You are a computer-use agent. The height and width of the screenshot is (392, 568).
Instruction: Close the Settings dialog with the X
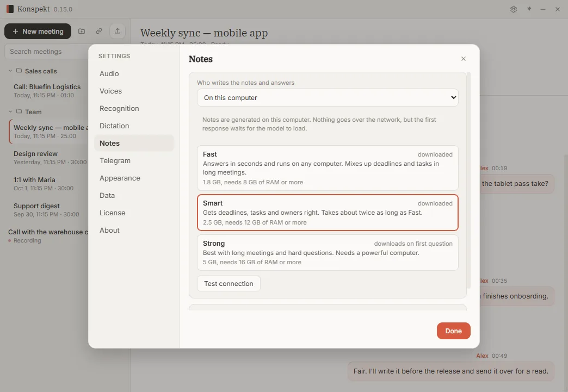[x=464, y=59]
